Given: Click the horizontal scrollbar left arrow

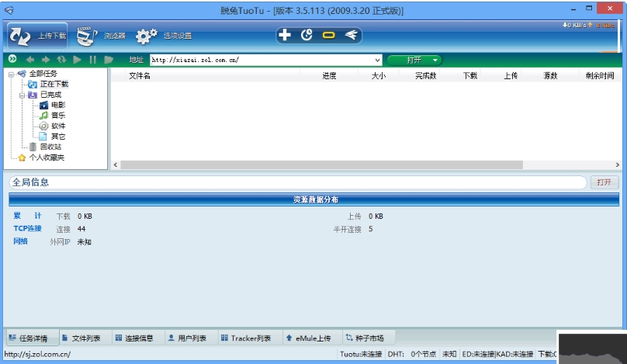Looking at the screenshot, I should (116, 165).
